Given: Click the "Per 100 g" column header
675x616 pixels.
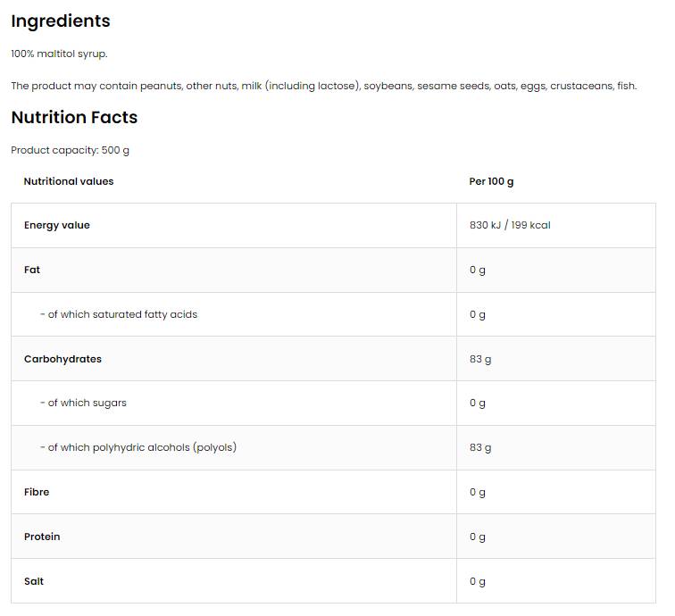Looking at the screenshot, I should tap(491, 181).
